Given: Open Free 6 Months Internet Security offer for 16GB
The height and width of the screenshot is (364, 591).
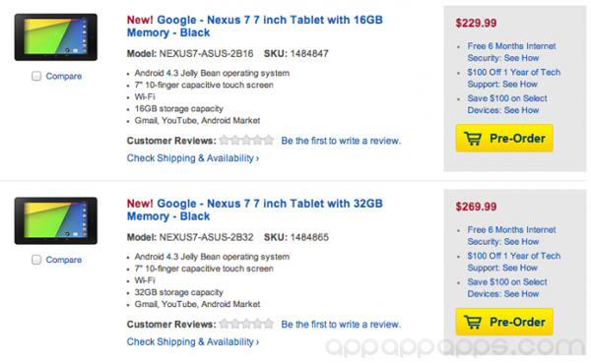Looking at the screenshot, I should 511,52.
